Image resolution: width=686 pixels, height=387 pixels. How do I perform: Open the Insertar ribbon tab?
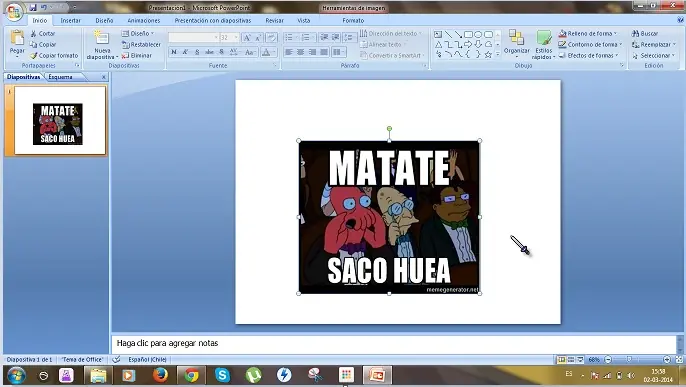click(x=70, y=21)
